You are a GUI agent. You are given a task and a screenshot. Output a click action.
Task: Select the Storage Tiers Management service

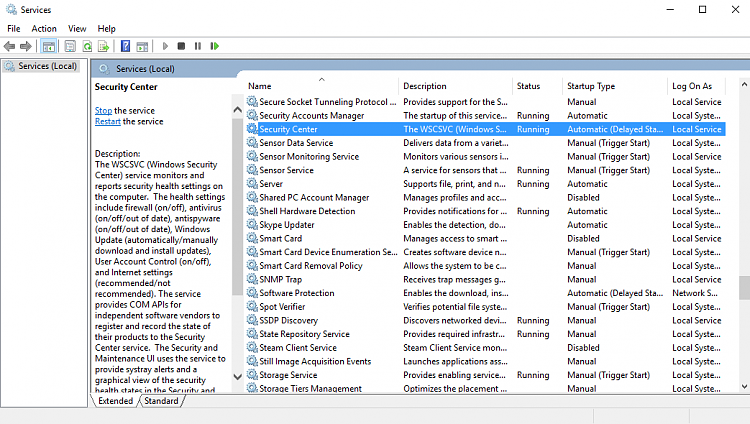click(485, 388)
